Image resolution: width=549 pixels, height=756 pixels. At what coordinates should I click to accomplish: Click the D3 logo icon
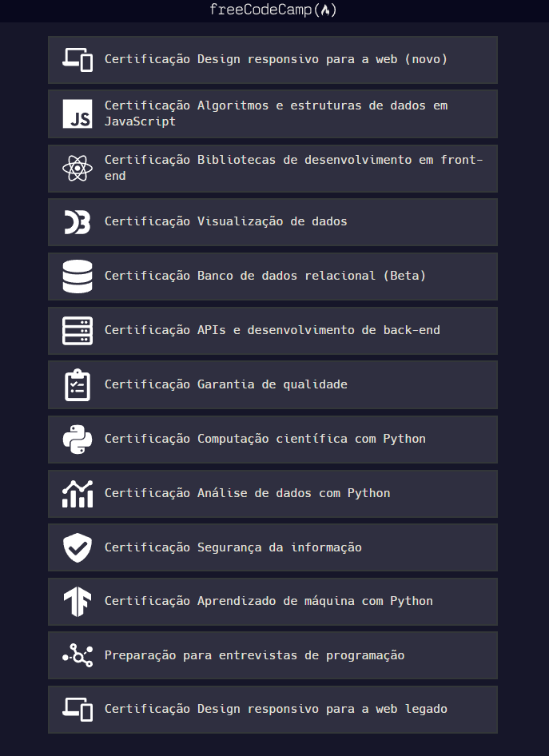(78, 222)
